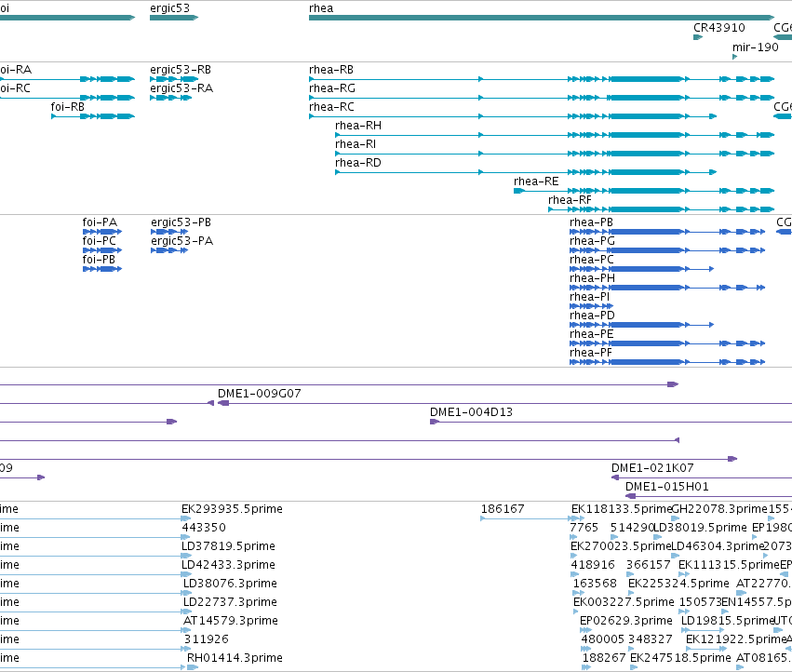This screenshot has width=792, height=672.
Task: Click feature 418916
Action: coord(575,574)
